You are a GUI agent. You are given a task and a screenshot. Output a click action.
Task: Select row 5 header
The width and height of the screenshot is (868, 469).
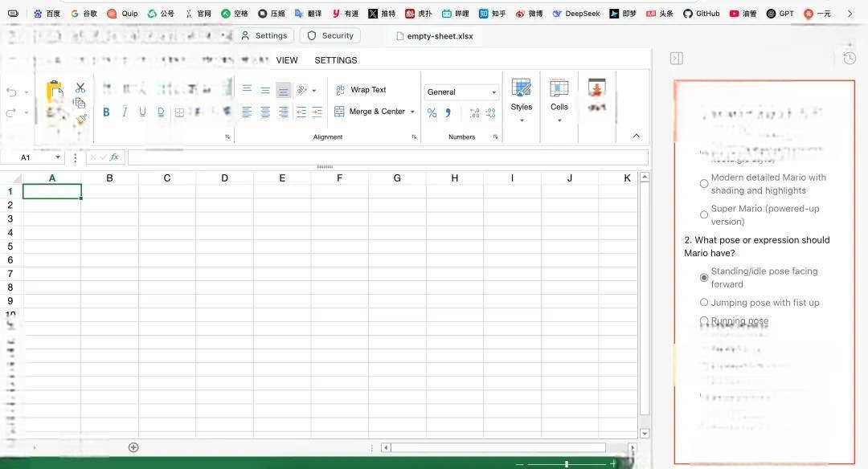click(x=10, y=246)
